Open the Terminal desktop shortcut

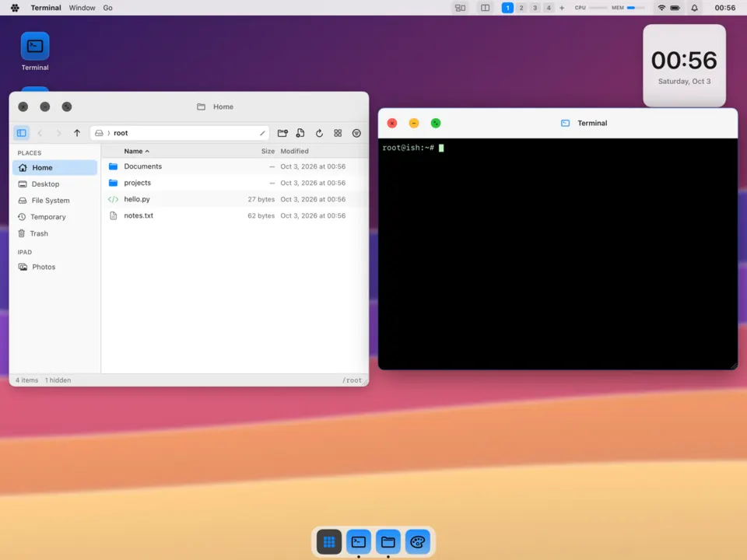point(35,51)
